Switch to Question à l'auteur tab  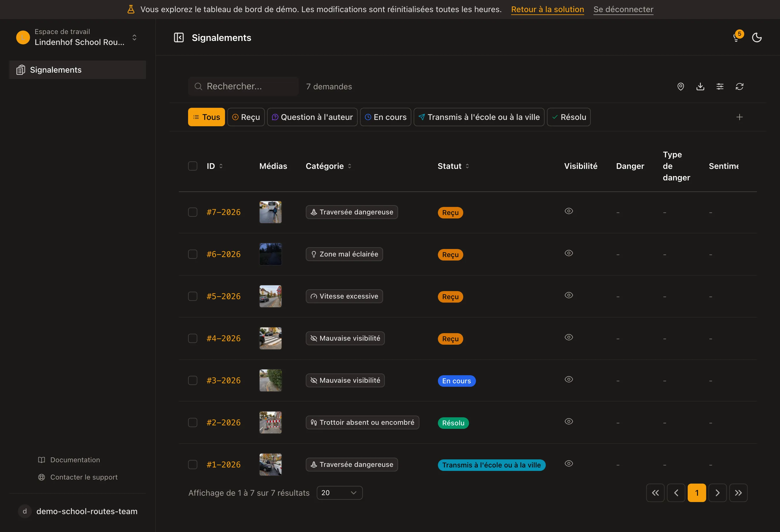point(312,117)
